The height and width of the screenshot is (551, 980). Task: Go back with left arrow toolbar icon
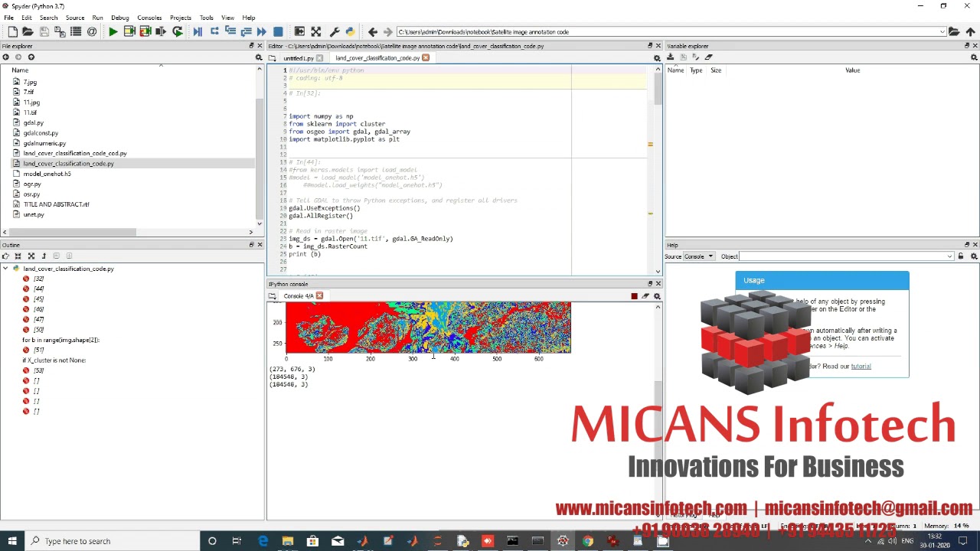pyautogui.click(x=373, y=31)
